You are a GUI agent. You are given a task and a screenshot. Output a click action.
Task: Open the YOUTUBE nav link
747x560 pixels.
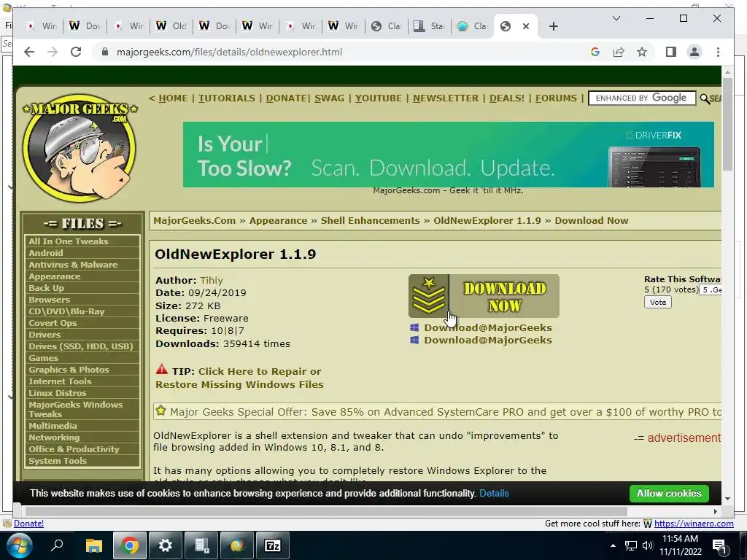coord(379,98)
